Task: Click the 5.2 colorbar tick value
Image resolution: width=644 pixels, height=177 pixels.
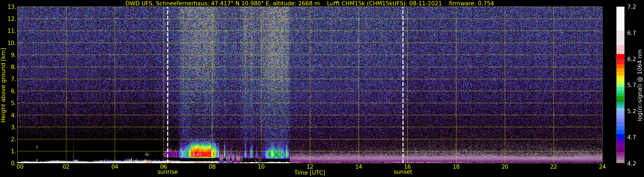Action: [x=632, y=111]
